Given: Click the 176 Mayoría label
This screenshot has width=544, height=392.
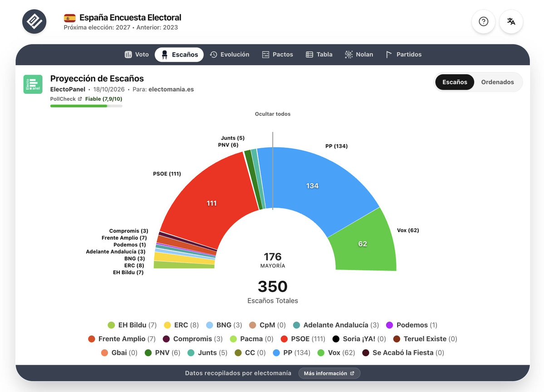Looking at the screenshot, I should tap(273, 260).
